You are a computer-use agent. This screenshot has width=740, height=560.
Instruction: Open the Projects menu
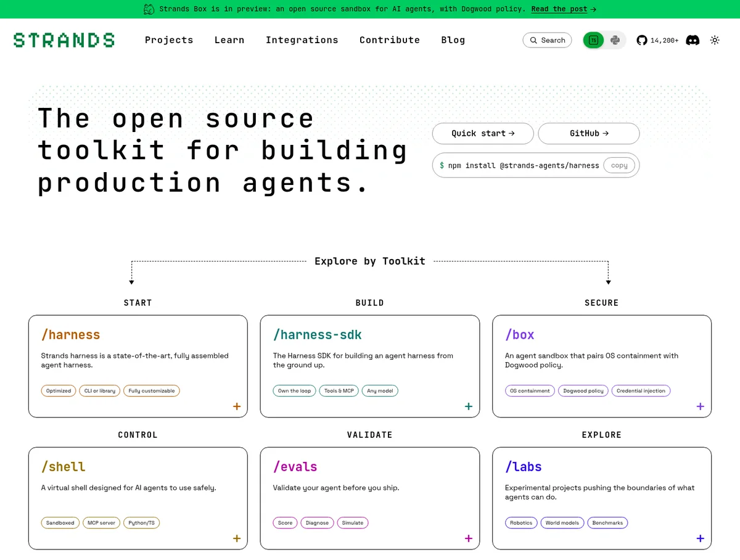169,40
